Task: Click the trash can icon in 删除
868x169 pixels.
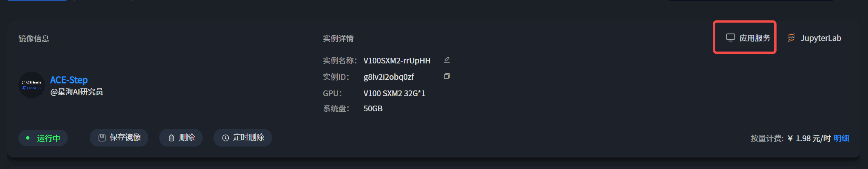Action: coord(171,138)
